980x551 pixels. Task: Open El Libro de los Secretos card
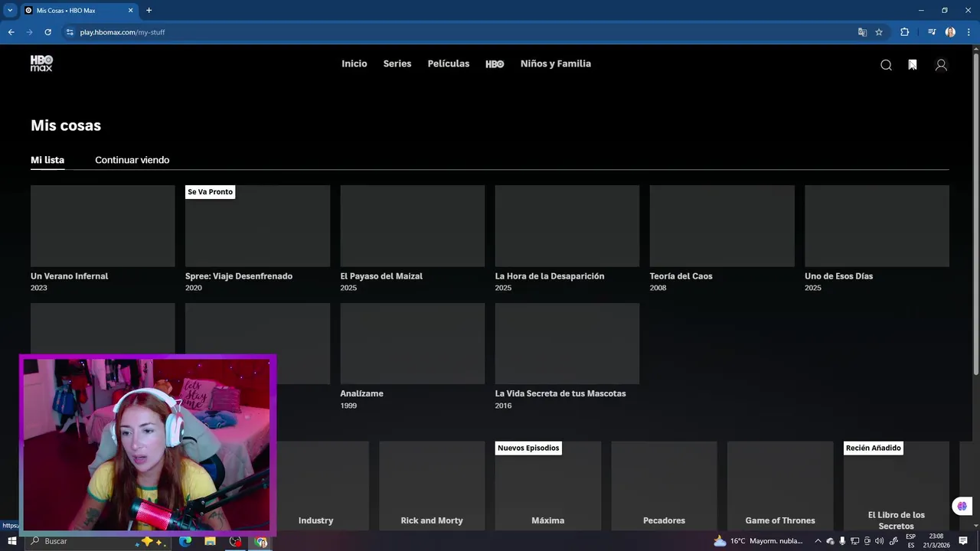(897, 486)
